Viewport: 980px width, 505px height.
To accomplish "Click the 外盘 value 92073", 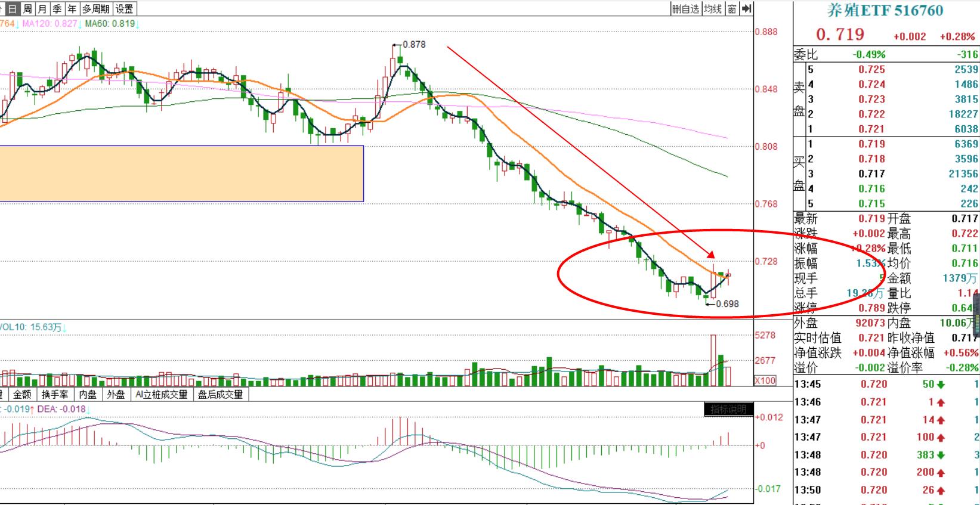I will point(870,323).
